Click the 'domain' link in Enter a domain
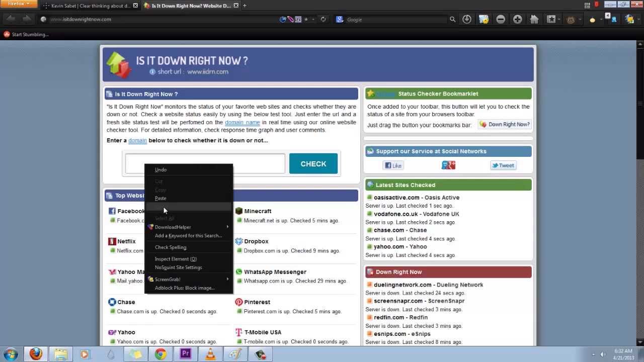644x362 pixels. pyautogui.click(x=137, y=140)
